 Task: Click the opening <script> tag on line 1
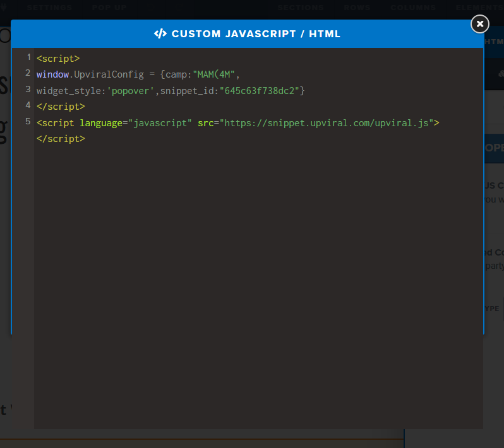[x=58, y=59]
